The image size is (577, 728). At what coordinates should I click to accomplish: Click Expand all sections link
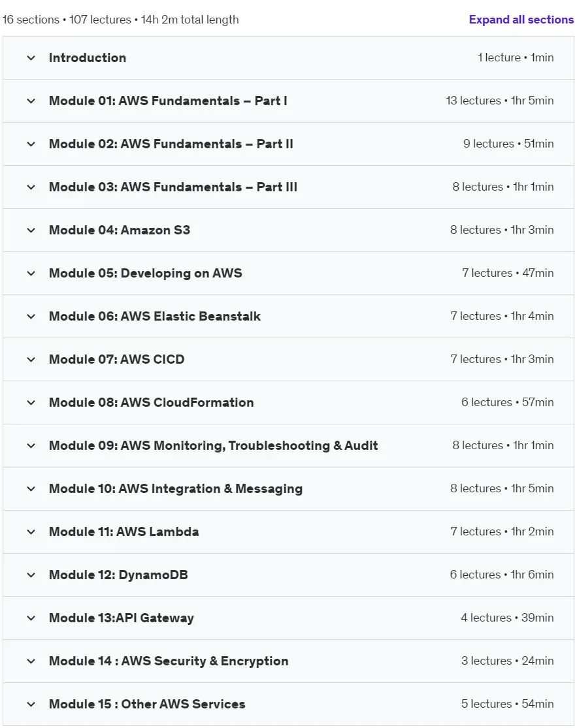[521, 20]
